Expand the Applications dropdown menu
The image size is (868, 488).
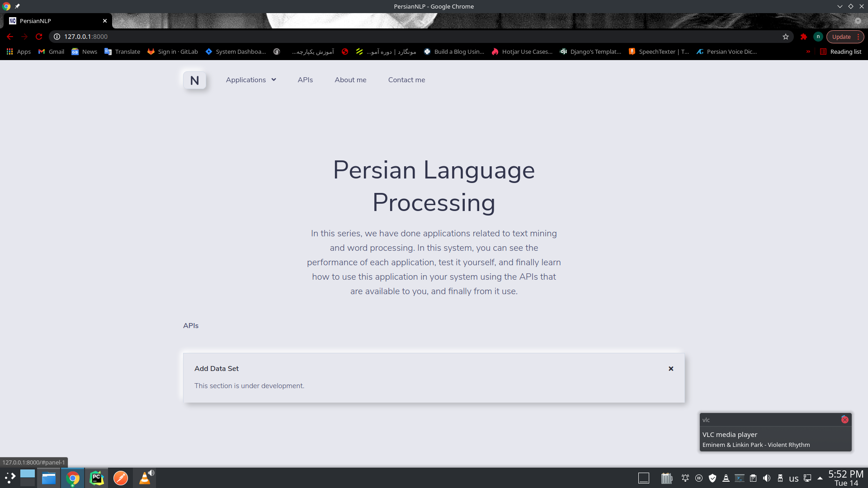[x=251, y=80]
